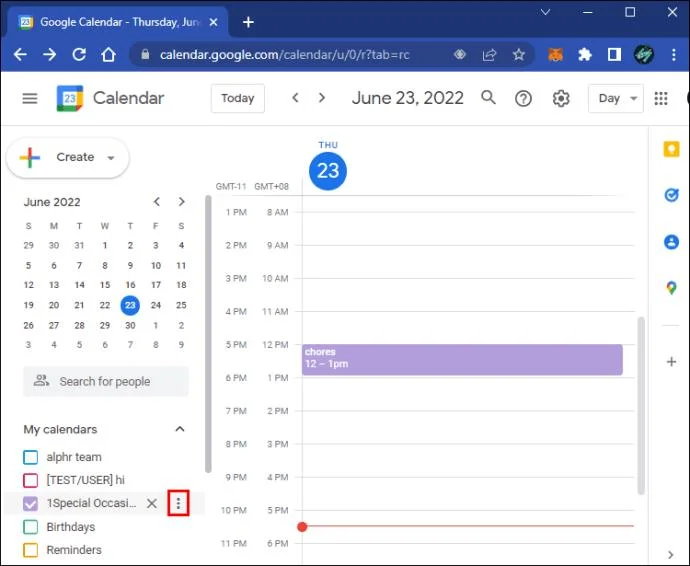Reload the page
Image resolution: width=690 pixels, height=566 pixels.
pos(79,55)
